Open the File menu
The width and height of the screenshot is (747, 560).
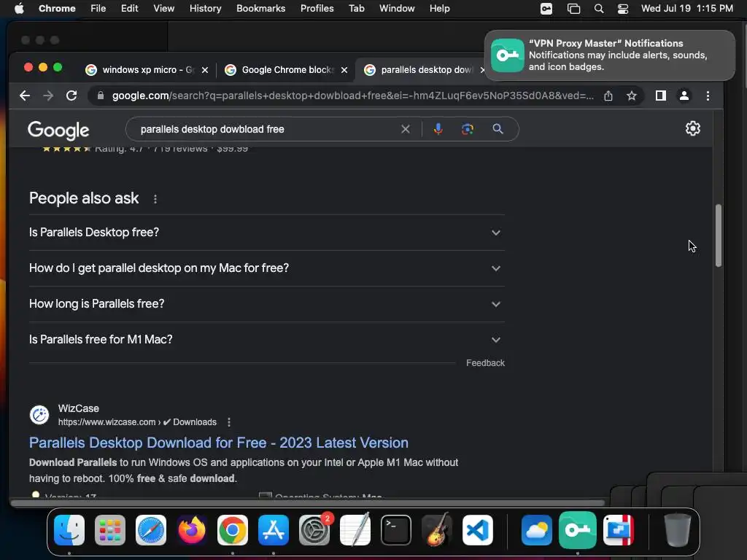pyautogui.click(x=98, y=9)
